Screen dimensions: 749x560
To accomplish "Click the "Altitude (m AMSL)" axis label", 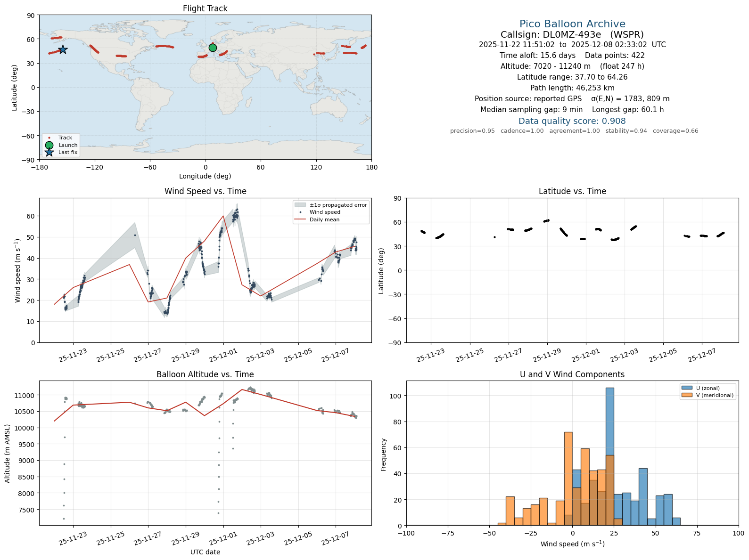I will click(x=8, y=453).
